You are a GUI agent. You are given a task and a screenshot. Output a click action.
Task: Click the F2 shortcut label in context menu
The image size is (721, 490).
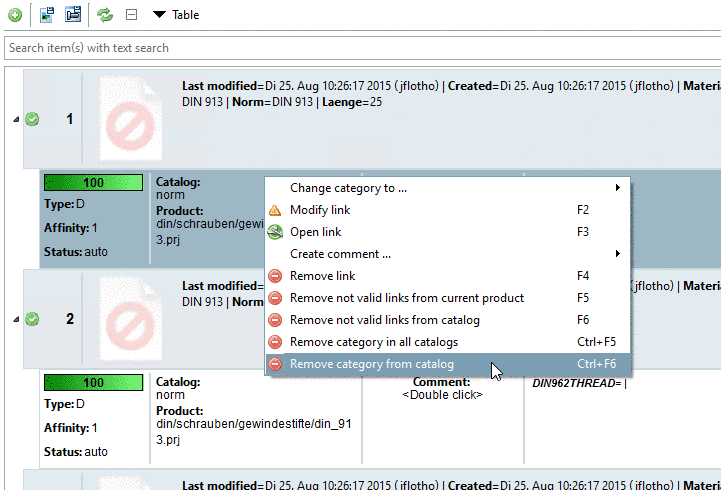583,210
